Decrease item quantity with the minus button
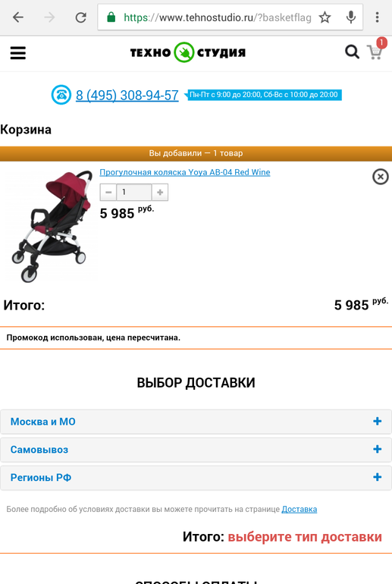The height and width of the screenshot is (584, 392). (x=108, y=192)
